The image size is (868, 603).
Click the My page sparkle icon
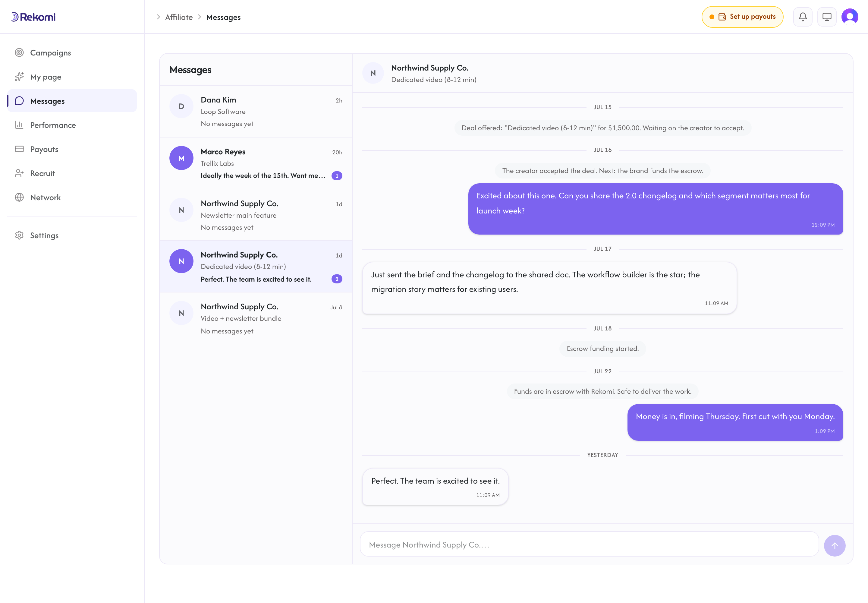tap(19, 77)
